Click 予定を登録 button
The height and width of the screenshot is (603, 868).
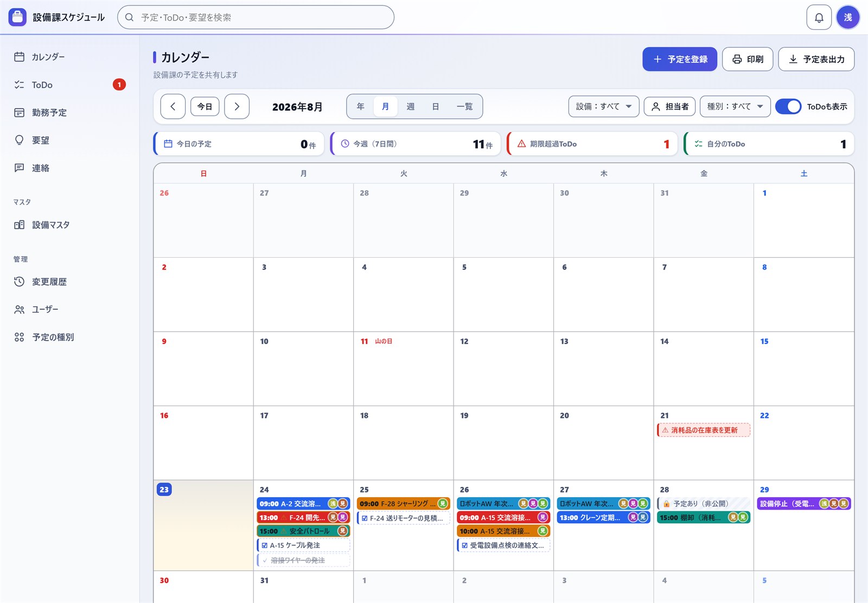pyautogui.click(x=680, y=59)
